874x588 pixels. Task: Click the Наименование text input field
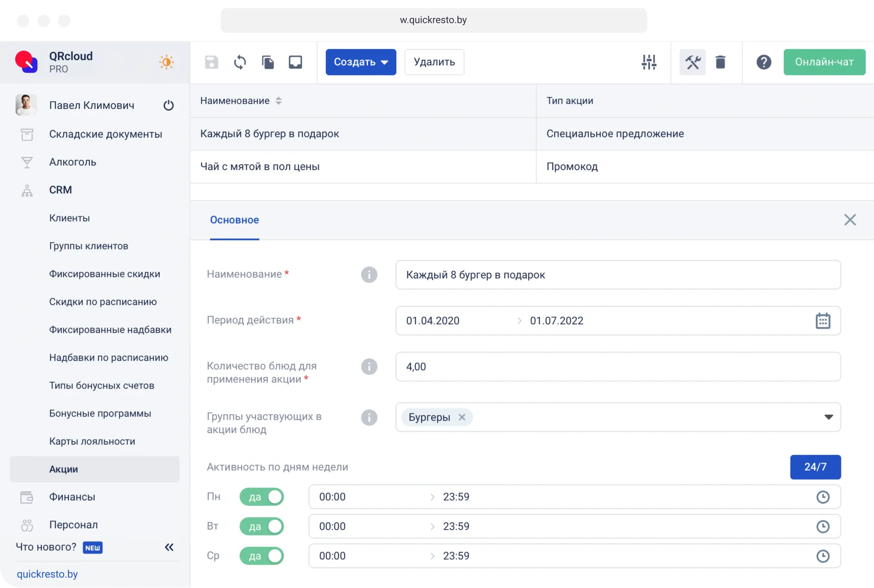618,275
